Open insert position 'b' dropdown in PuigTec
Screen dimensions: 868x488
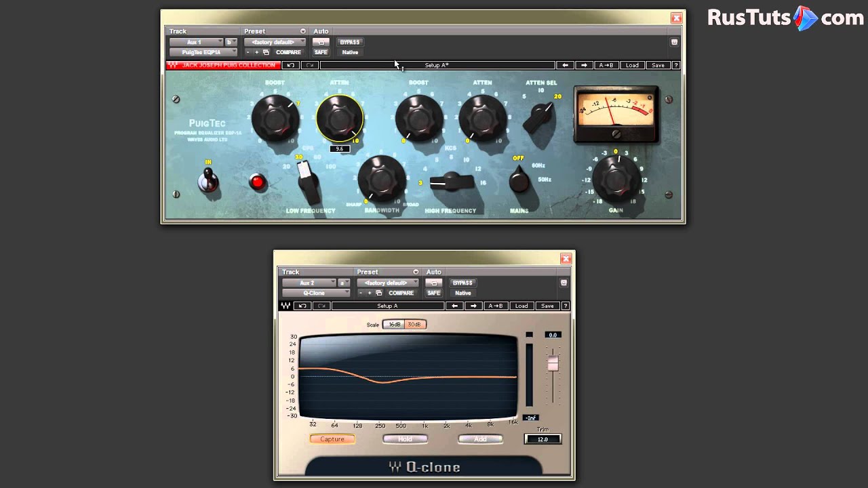[x=231, y=42]
